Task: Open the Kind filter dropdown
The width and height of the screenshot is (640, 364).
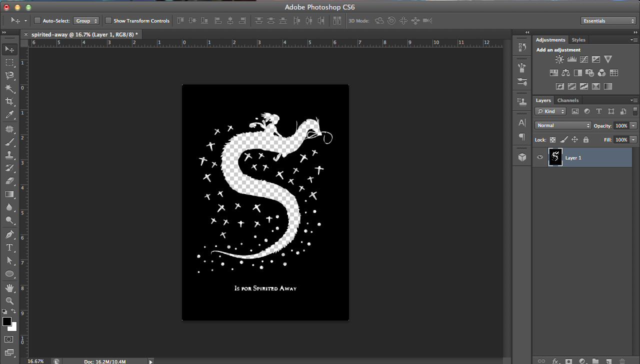Action: (550, 111)
